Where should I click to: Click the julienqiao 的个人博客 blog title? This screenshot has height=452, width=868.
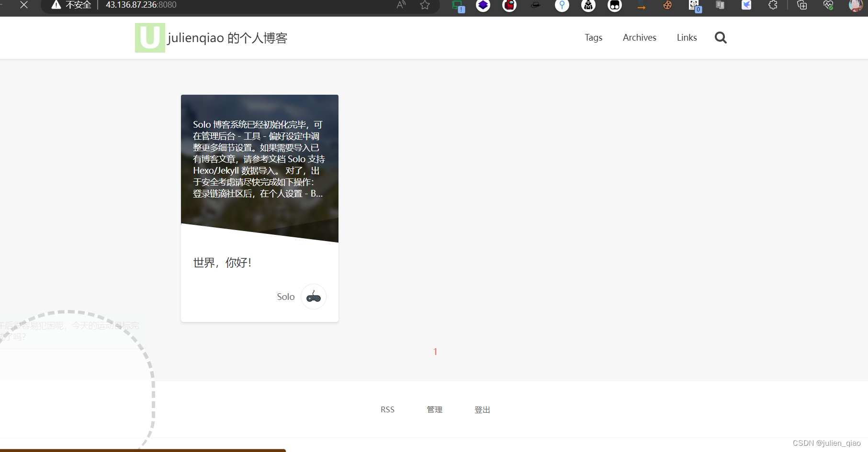coord(227,38)
